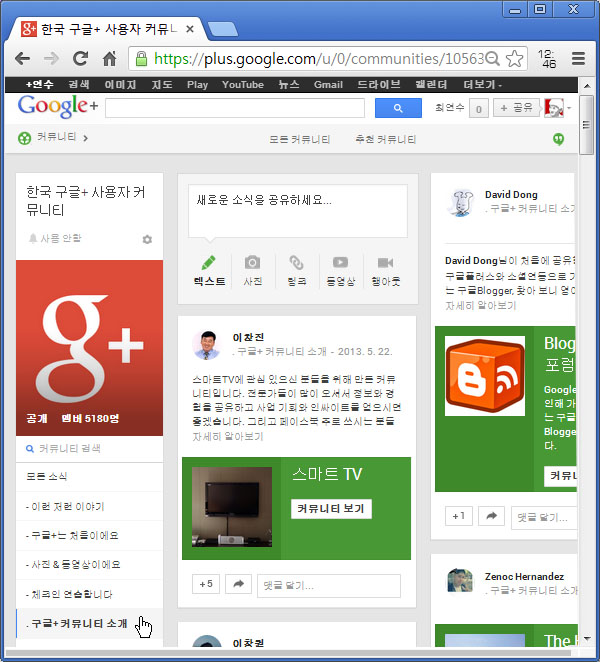
Task: Click the Google+ search input field
Action: 235,108
